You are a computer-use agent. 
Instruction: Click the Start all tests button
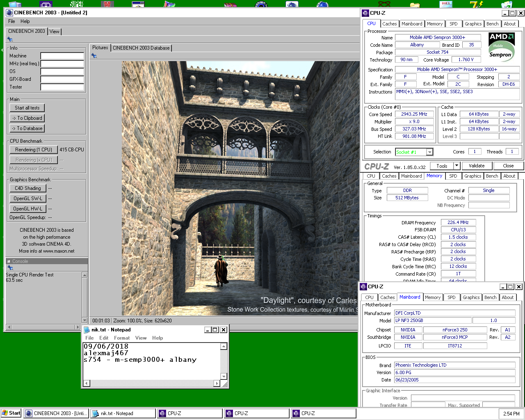[27, 108]
